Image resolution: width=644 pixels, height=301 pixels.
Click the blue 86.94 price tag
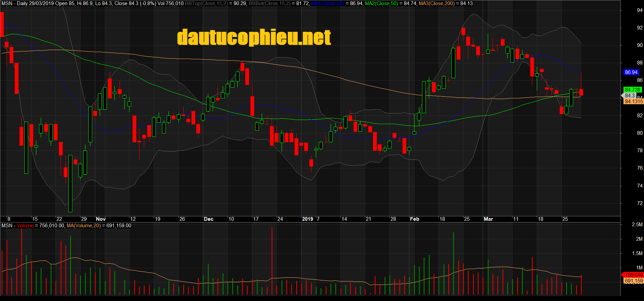pyautogui.click(x=631, y=72)
